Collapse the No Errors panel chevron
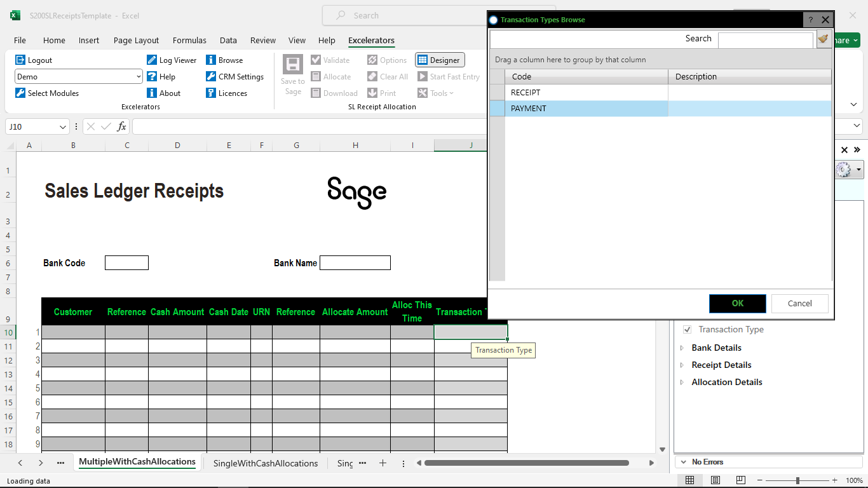 tap(684, 462)
